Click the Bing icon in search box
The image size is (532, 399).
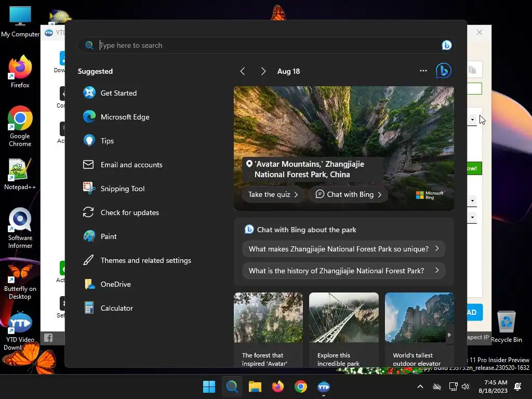(446, 45)
